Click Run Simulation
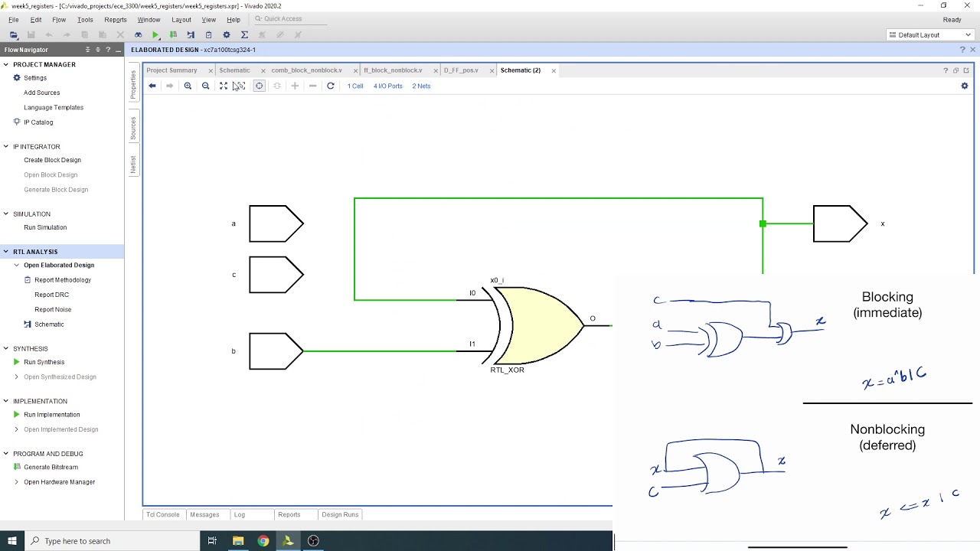Image resolution: width=980 pixels, height=551 pixels. pos(45,227)
